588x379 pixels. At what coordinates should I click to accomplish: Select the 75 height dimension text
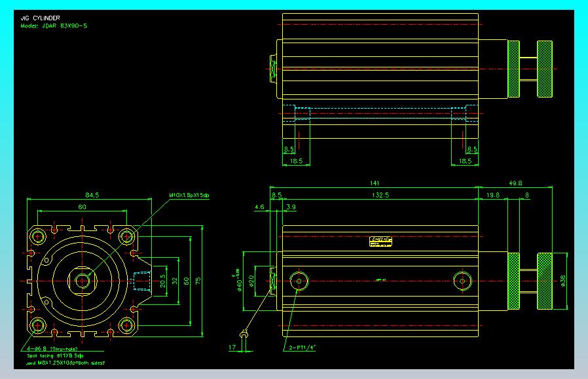click(198, 281)
